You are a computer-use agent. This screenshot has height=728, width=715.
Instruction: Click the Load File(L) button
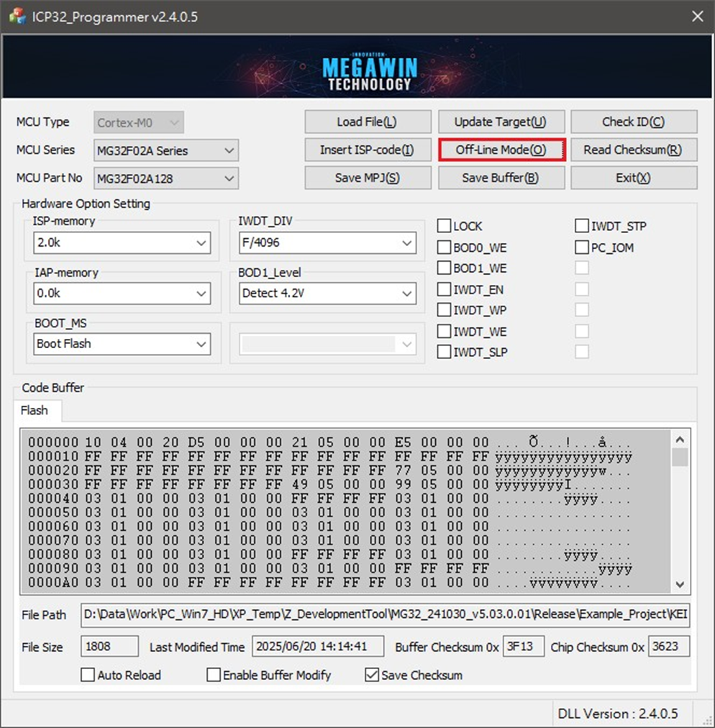(x=368, y=122)
